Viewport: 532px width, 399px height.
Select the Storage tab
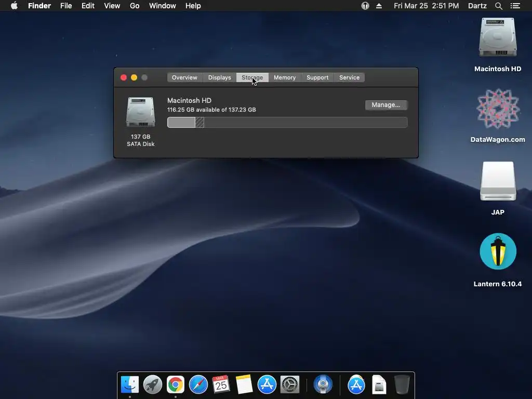coord(252,77)
